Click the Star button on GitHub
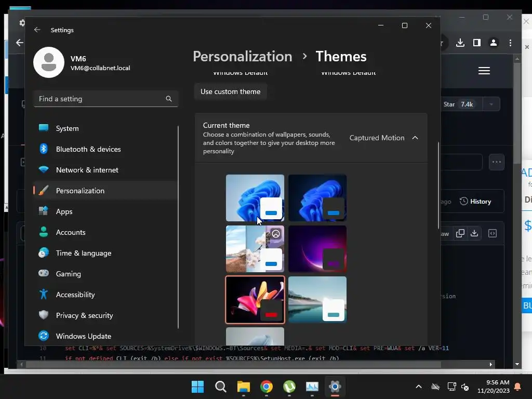 (461, 104)
